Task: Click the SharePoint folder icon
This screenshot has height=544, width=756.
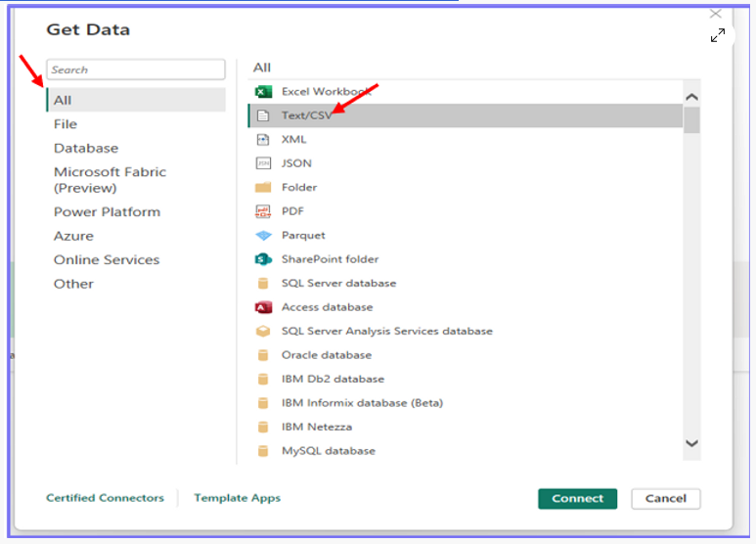Action: [x=263, y=259]
